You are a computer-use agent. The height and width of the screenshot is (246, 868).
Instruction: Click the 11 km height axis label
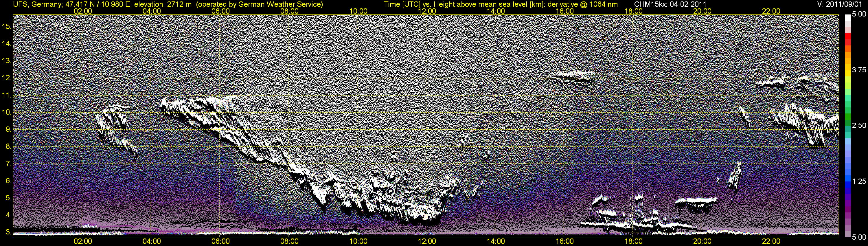click(6, 95)
